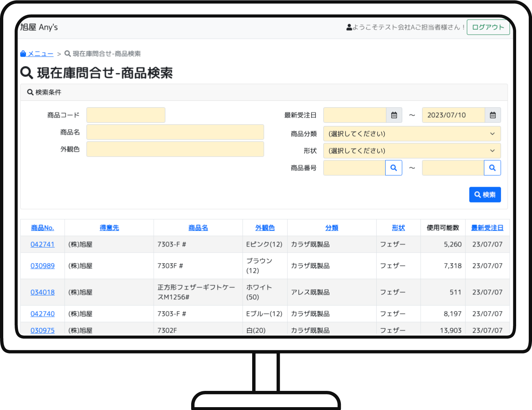
Task: Open calendar picker for start order date
Action: [x=394, y=115]
